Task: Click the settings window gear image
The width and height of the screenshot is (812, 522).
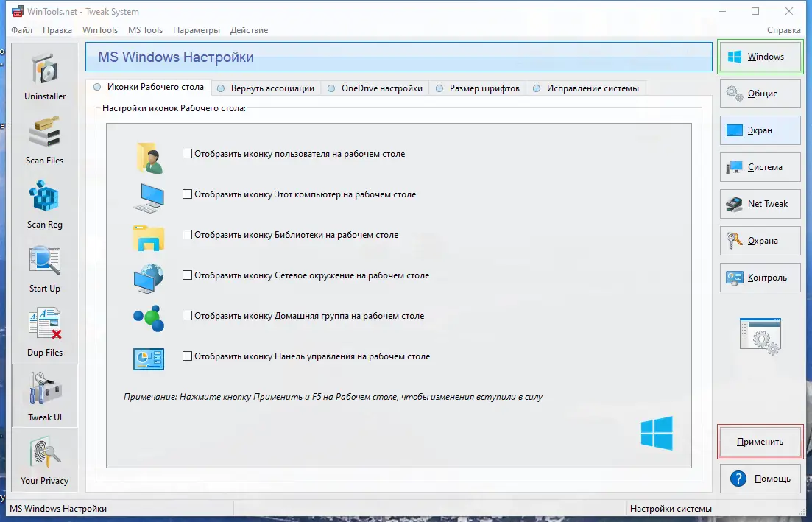Action: point(760,336)
